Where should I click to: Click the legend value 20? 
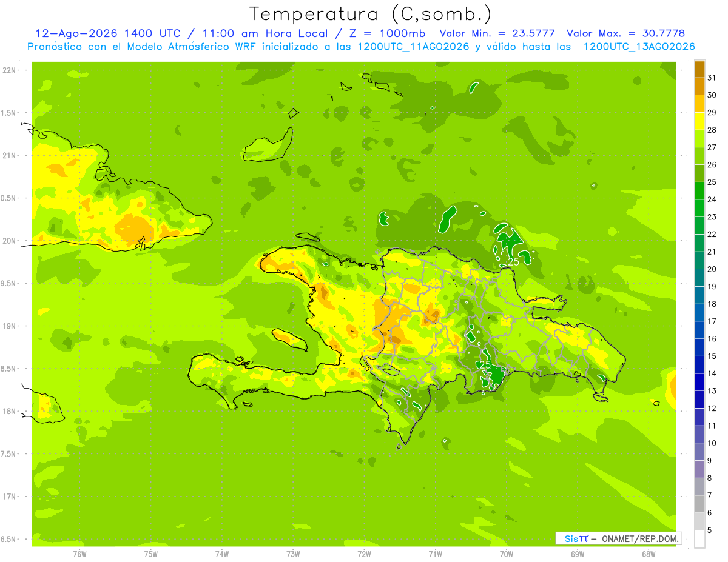point(712,269)
